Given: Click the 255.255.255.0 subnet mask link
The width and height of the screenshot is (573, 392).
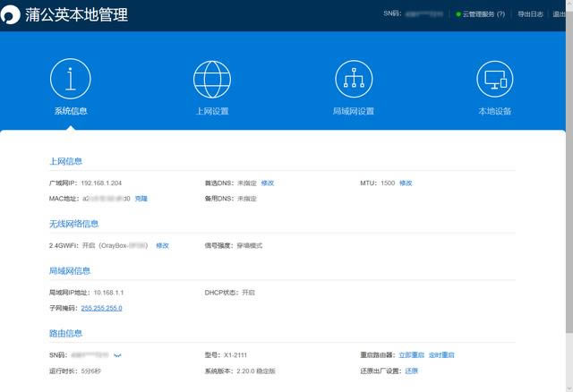Looking at the screenshot, I should (x=101, y=308).
